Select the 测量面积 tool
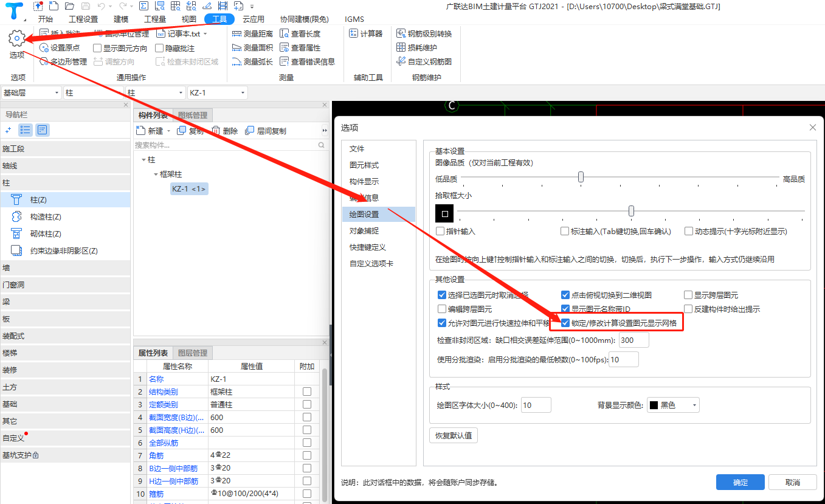Viewport: 825px width, 504px height. click(x=253, y=47)
